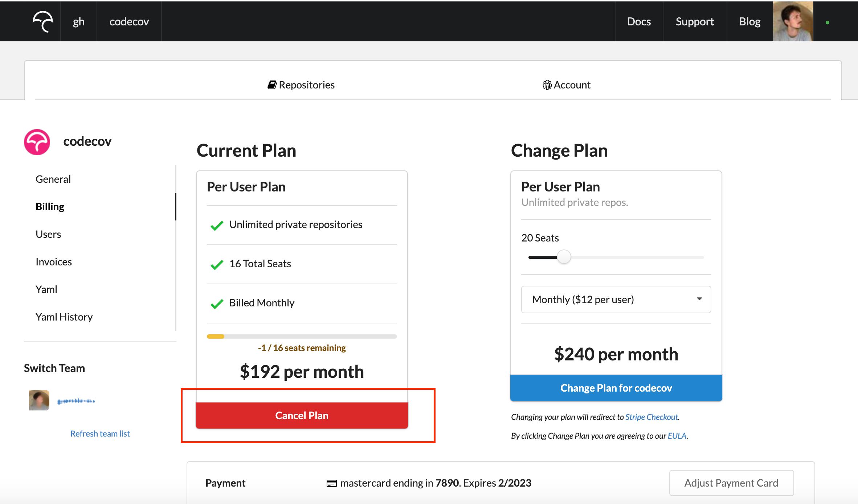This screenshot has height=504, width=858.
Task: Open the Monthly billing period dropdown
Action: (616, 299)
